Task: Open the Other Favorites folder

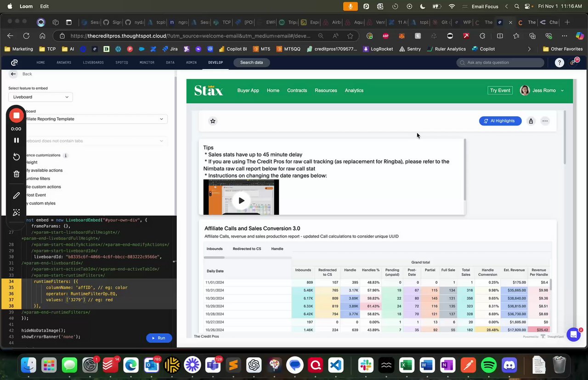Action: (562, 49)
